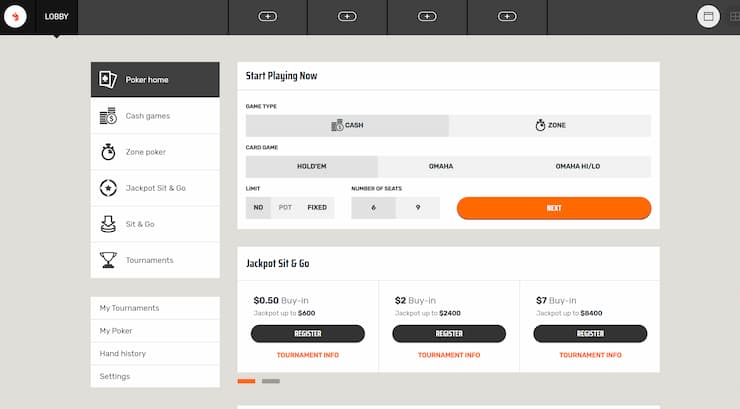Click the Jackpot Sit & Go star icon
Screen dimensions: 740x409
point(108,188)
